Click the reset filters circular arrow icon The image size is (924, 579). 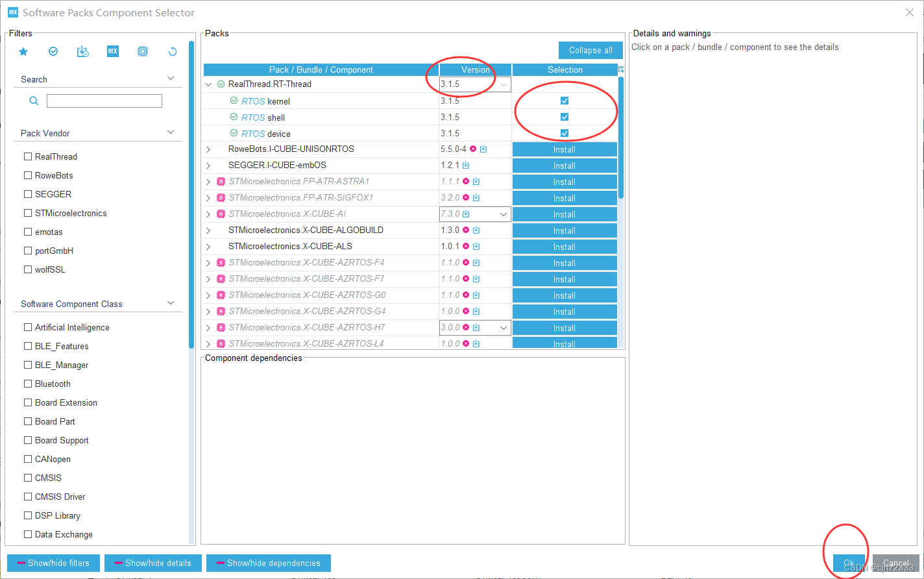pos(173,51)
